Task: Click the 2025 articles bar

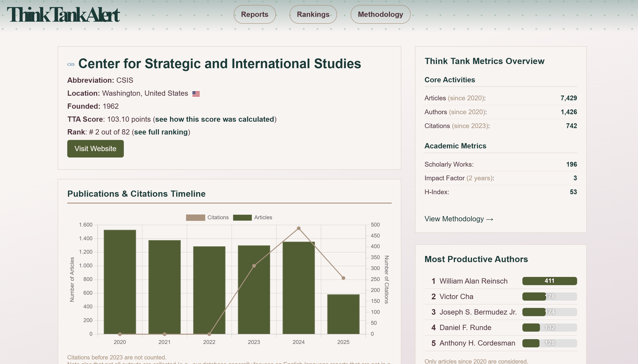Action: click(x=343, y=314)
